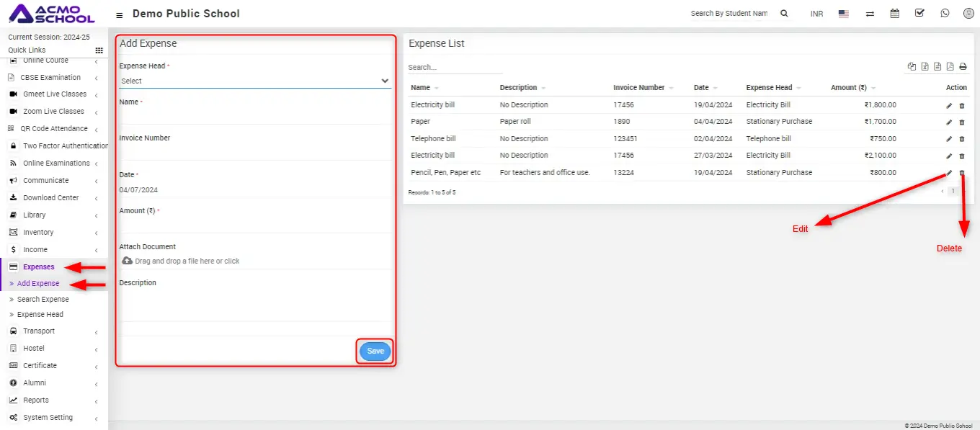Image resolution: width=980 pixels, height=430 pixels.
Task: Open the calendar icon in top bar
Action: pos(895,13)
